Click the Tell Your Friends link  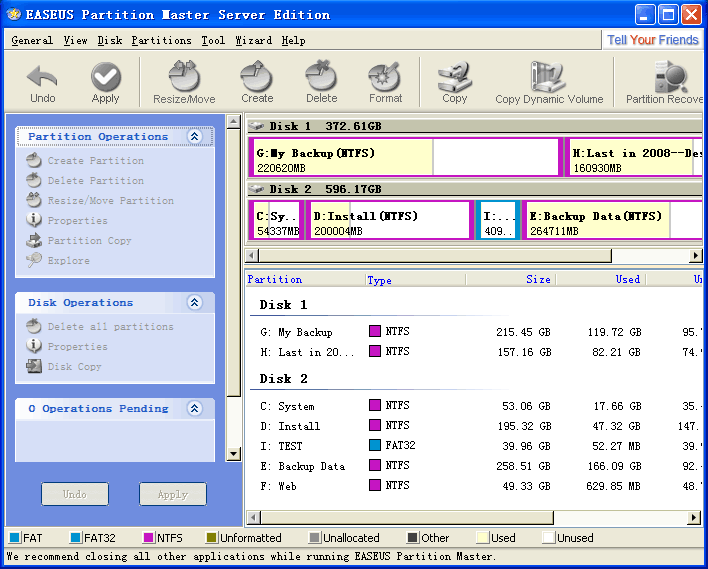tap(652, 40)
